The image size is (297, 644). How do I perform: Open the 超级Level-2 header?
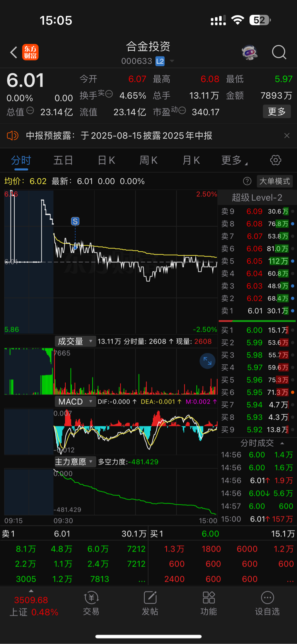(257, 198)
